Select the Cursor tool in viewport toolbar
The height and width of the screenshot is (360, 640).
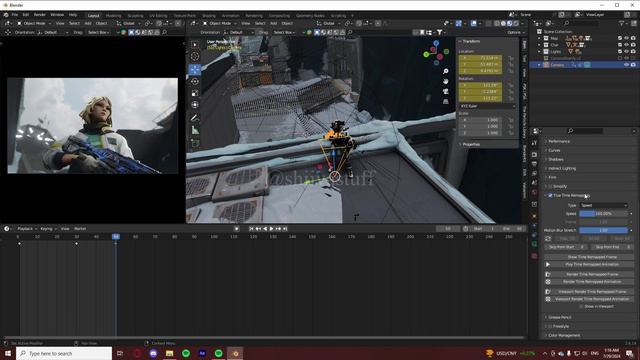(195, 57)
